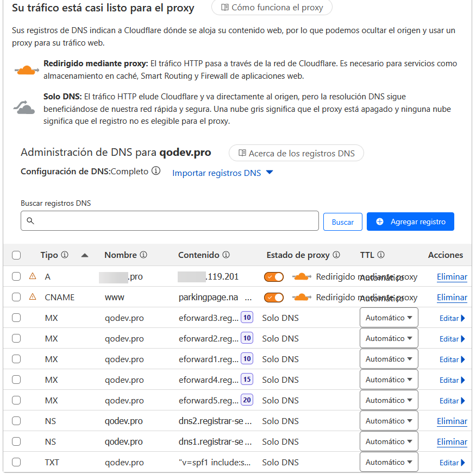Check the box for MX eforward2 record
The image size is (476, 474).
click(16, 338)
